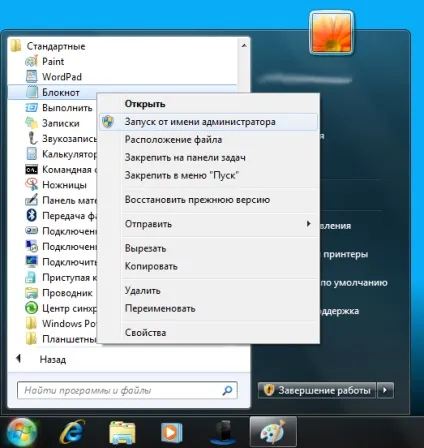
Task: Click the Выполнить entry label
Action: pyautogui.click(x=67, y=108)
